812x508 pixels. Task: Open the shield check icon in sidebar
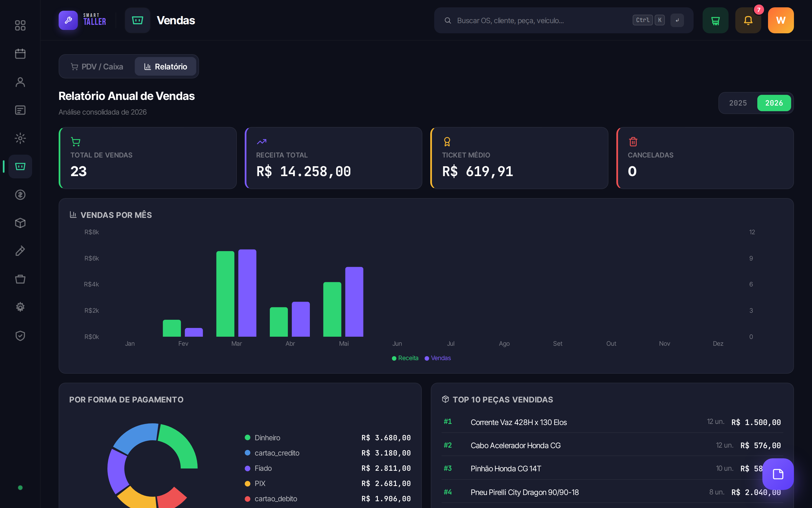pos(20,335)
